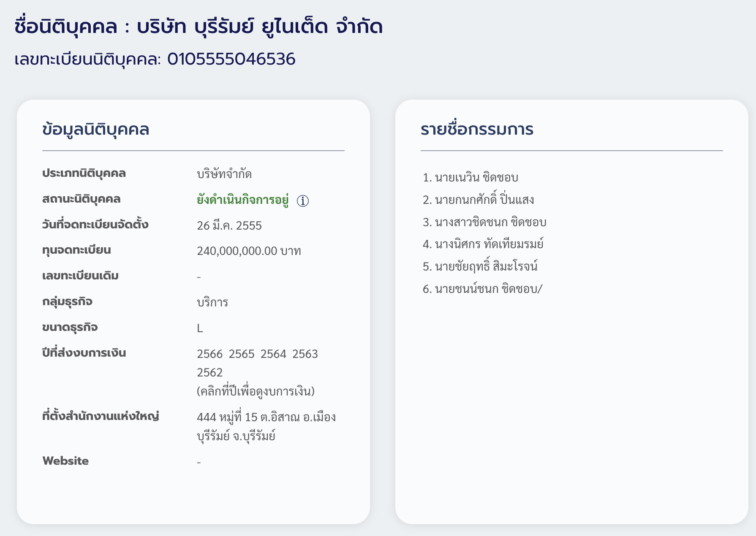Click the registration number 0105555046536
The image size is (756, 536).
pos(231,59)
